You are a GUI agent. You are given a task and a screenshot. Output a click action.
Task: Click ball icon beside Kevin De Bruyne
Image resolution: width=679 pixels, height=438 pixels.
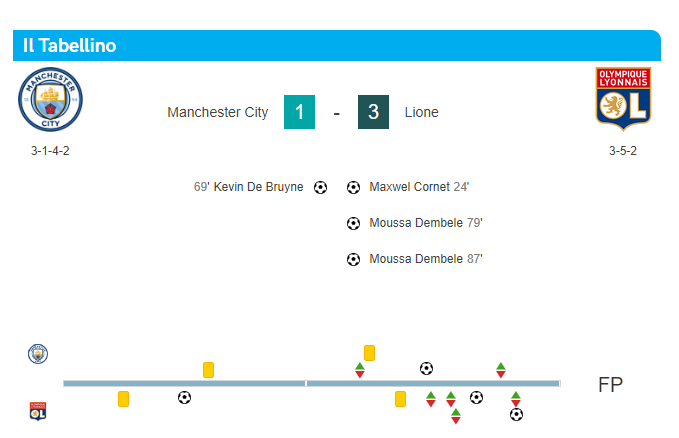(x=320, y=187)
